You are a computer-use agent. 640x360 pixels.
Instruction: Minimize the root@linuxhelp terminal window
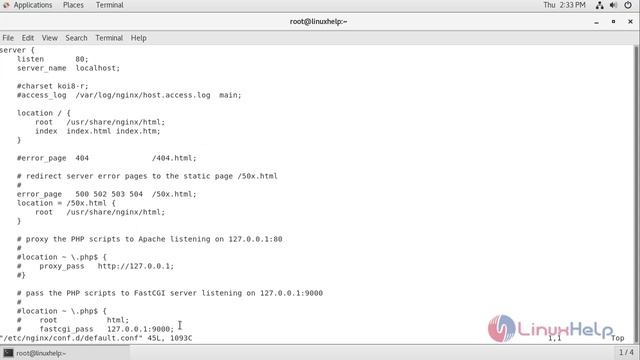(596, 22)
